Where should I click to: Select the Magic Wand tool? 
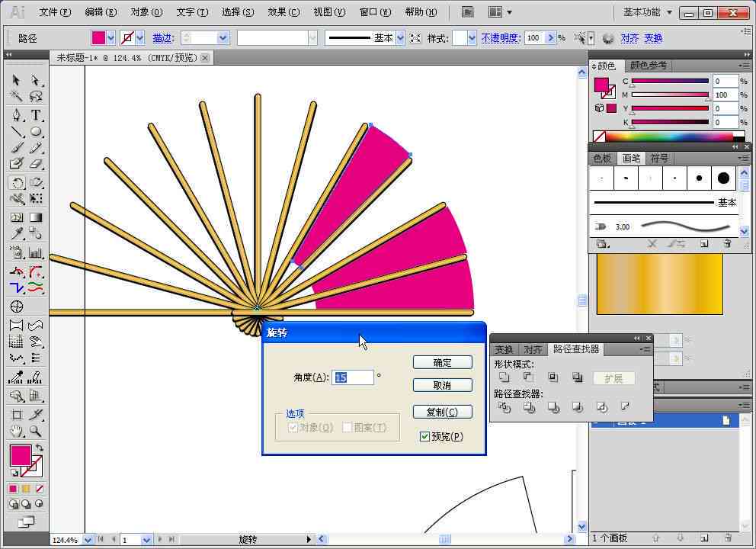pyautogui.click(x=16, y=96)
